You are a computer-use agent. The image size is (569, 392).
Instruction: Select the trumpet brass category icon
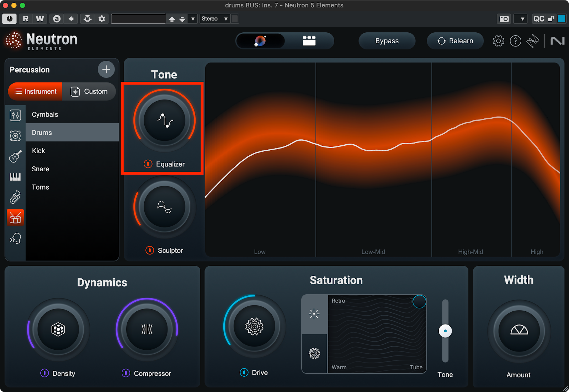tap(15, 197)
